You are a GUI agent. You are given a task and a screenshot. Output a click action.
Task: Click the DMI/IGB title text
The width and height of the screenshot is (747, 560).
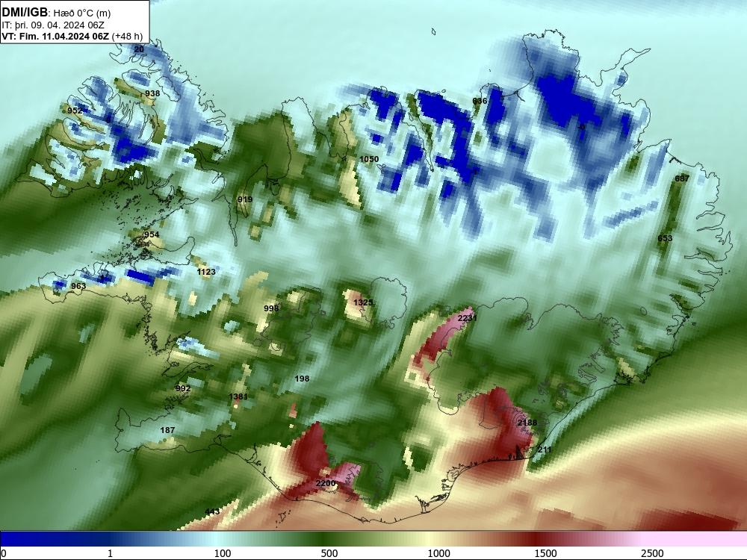(25, 13)
